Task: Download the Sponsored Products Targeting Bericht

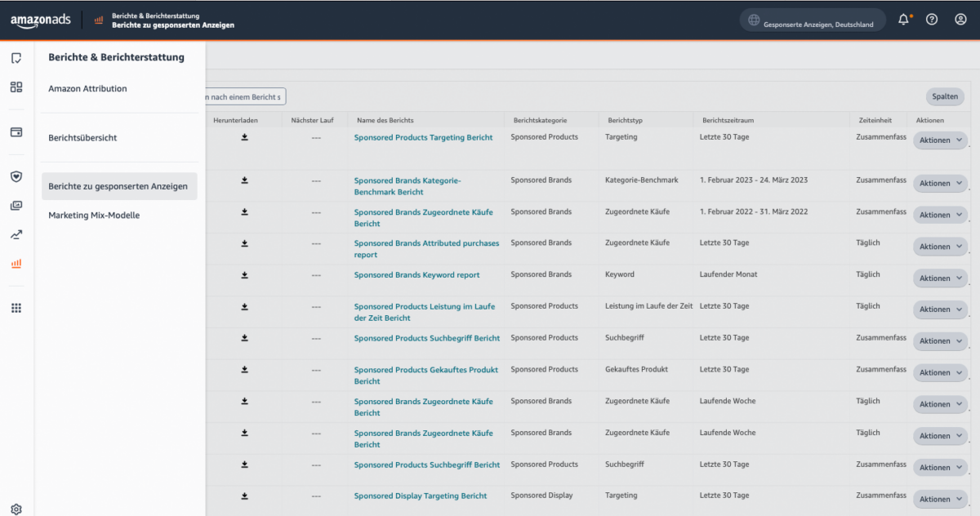Action: click(244, 137)
